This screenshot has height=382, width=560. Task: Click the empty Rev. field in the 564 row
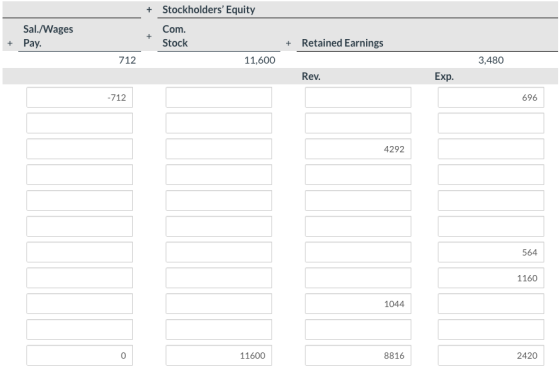pos(358,252)
